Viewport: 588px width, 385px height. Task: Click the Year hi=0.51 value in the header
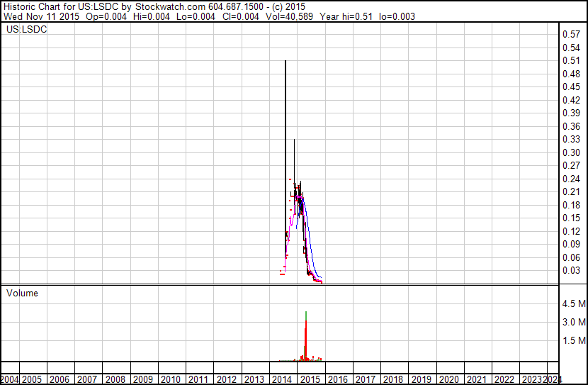point(346,16)
